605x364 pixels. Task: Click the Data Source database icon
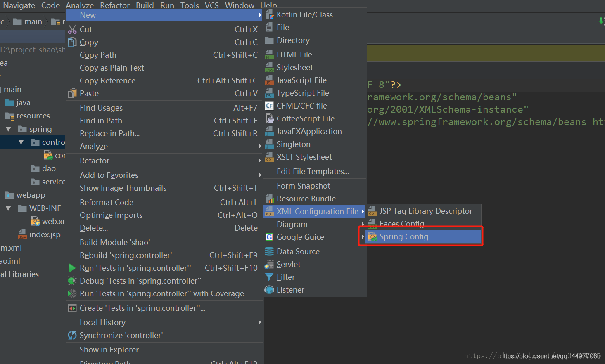(x=269, y=251)
